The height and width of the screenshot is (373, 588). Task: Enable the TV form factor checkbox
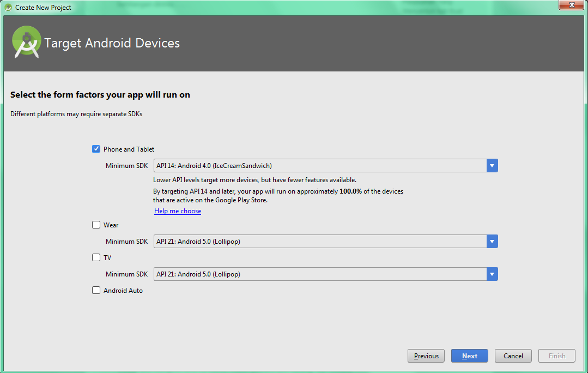click(x=96, y=257)
